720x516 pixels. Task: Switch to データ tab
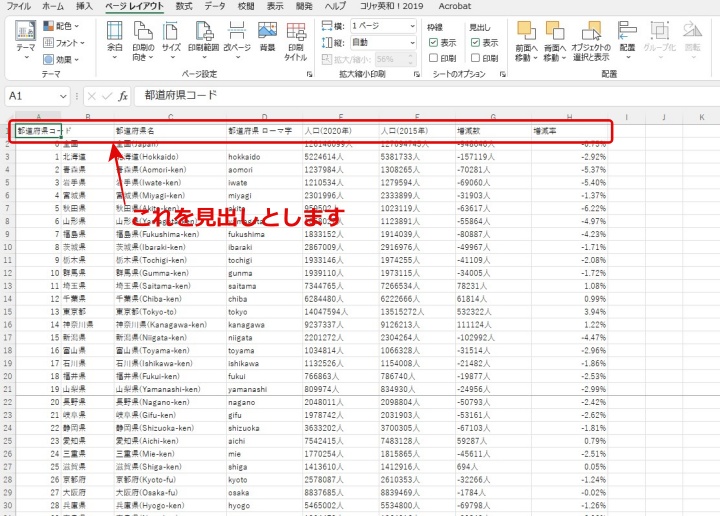click(215, 6)
